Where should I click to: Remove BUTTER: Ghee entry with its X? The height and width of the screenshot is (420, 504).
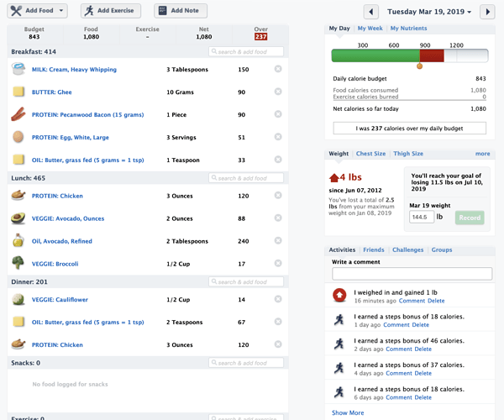tap(278, 92)
